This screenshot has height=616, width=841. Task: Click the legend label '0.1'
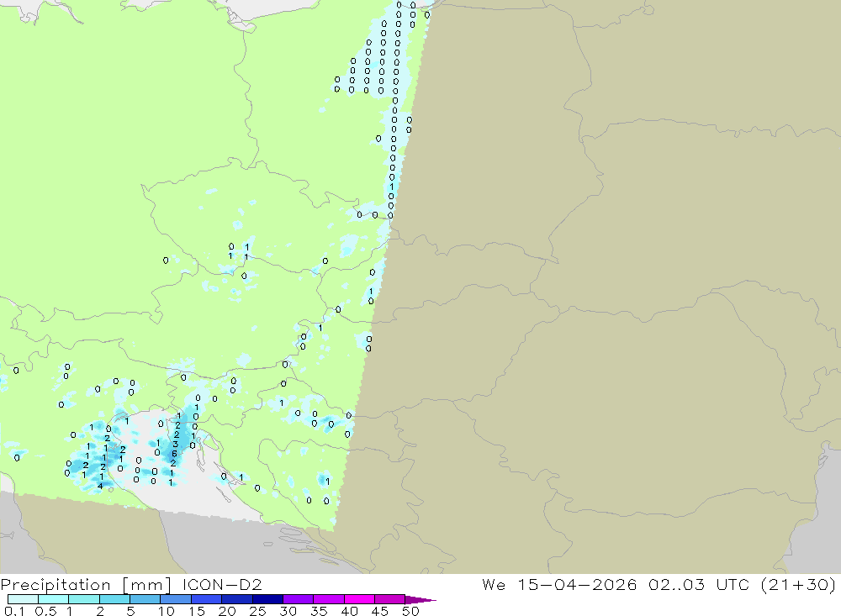[14, 611]
